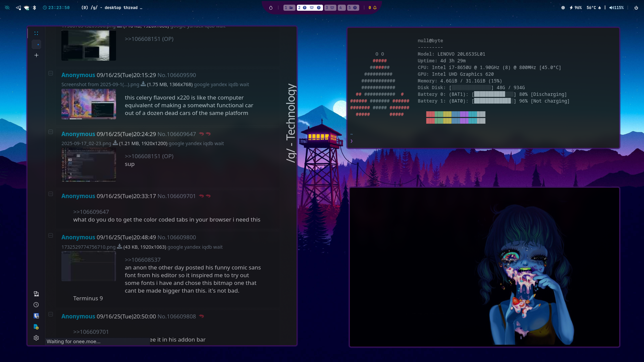Switch to active workspace 2
This screenshot has width=644, height=362.
point(310,8)
